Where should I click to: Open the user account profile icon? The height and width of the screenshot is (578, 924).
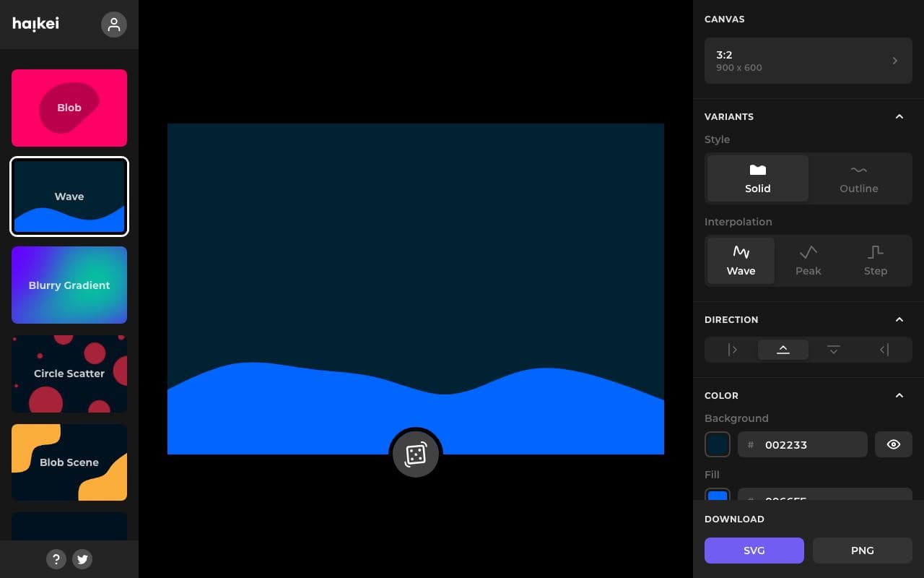[x=114, y=25]
